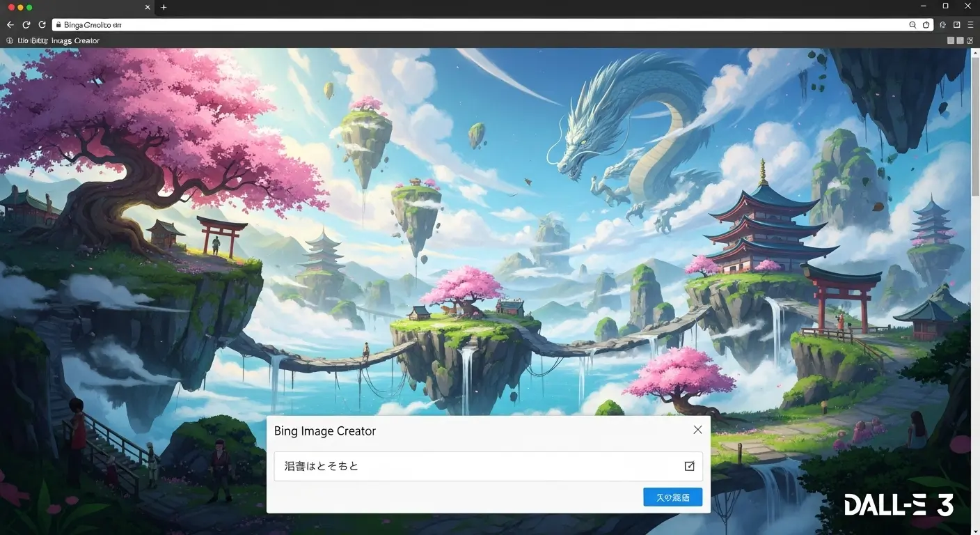Click the browser back arrow
980x535 pixels.
point(10,24)
